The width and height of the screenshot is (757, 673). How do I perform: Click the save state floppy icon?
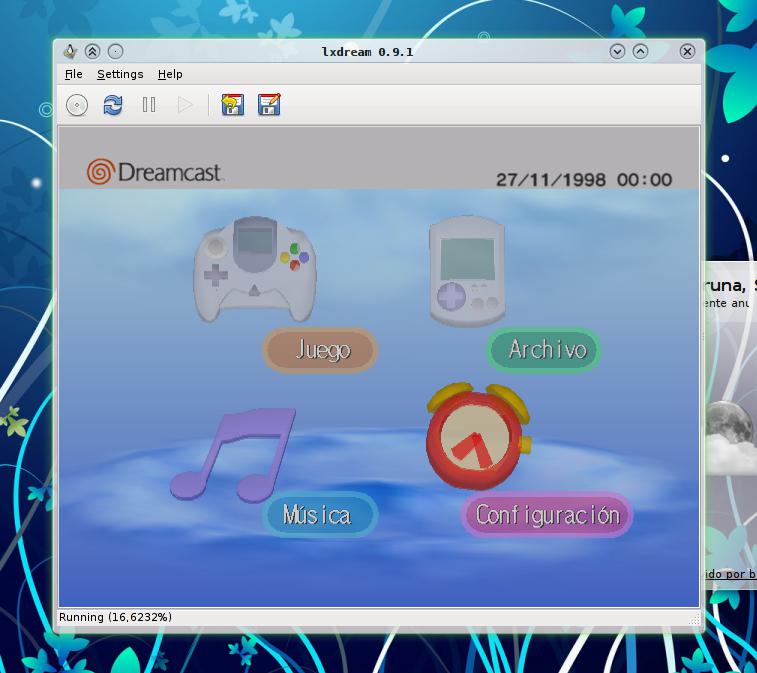pyautogui.click(x=269, y=105)
